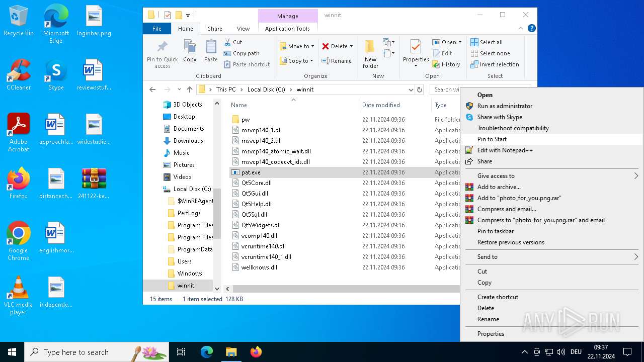Click the Rename ribbon icon

[337, 61]
